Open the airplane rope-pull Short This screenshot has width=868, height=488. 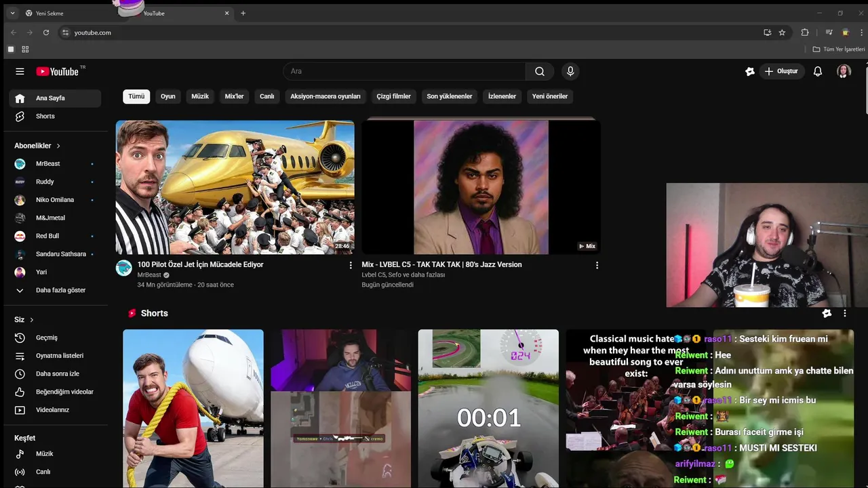(x=193, y=409)
